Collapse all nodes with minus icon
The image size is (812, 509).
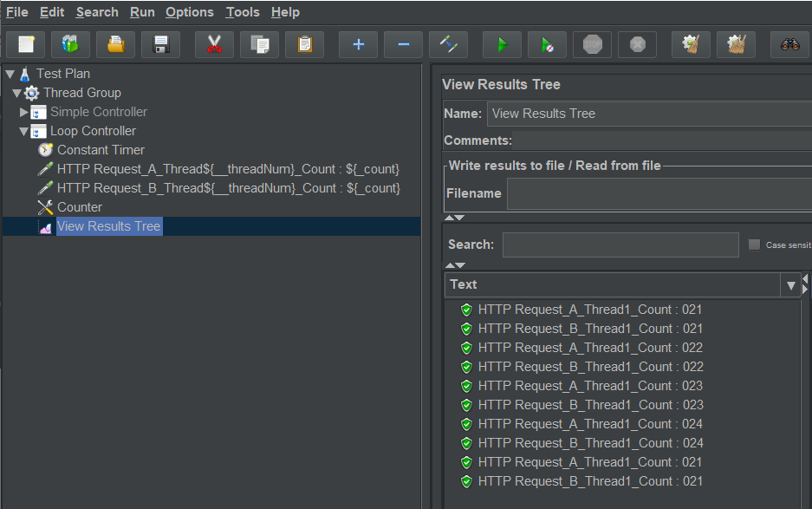(x=404, y=44)
